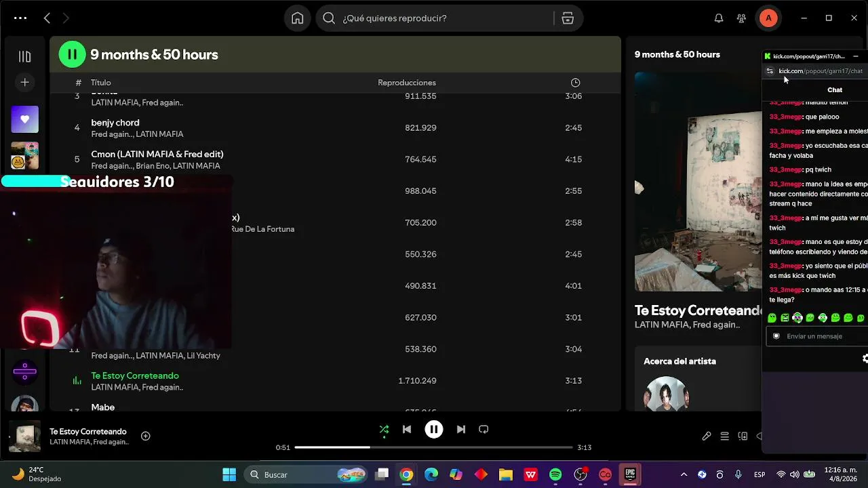This screenshot has width=868, height=488.
Task: Open the taskbar clock and date
Action: [x=840, y=474]
